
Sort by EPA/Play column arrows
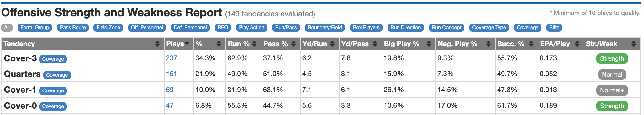click(577, 44)
